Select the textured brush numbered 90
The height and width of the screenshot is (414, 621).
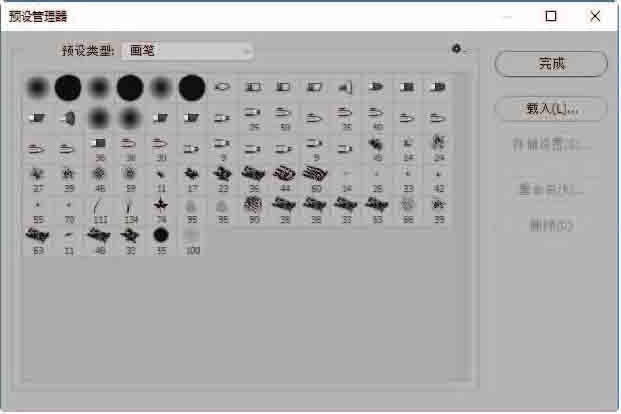[253, 211]
